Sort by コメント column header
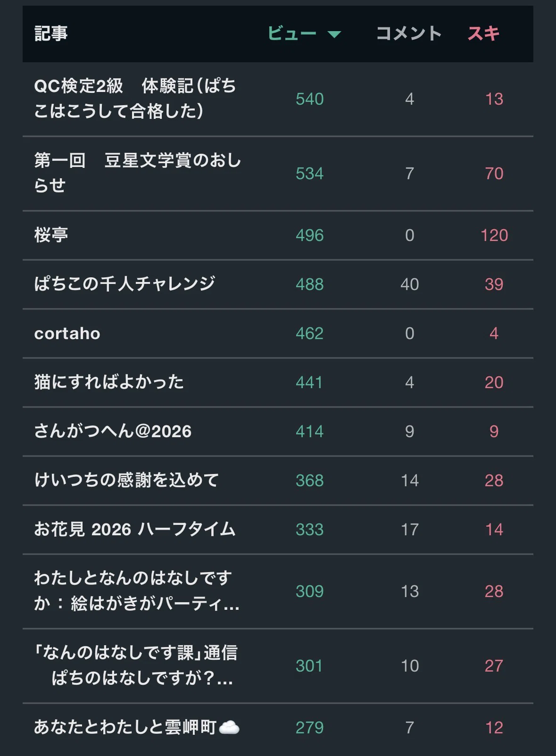Screen dimensions: 556x756 click(409, 33)
